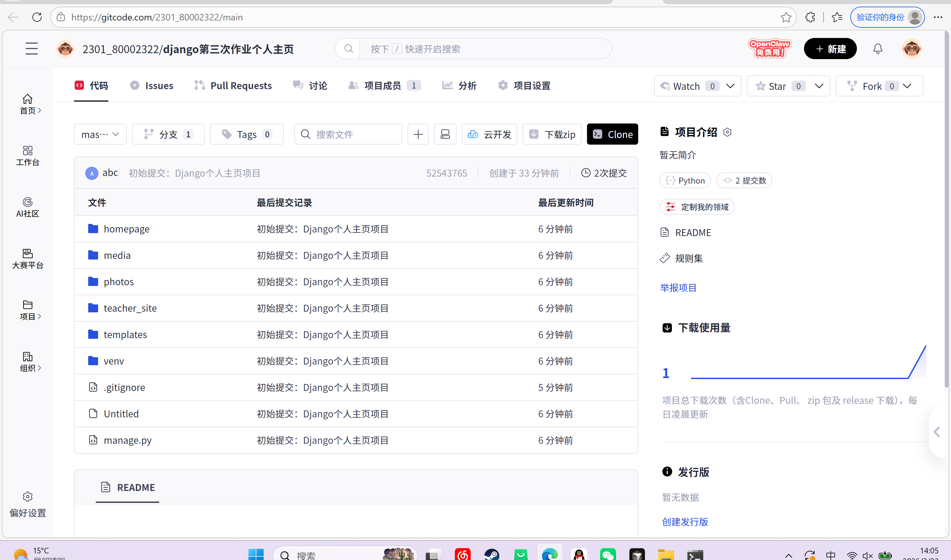Click the 创建发行版 link
The image size is (951, 560).
(685, 522)
